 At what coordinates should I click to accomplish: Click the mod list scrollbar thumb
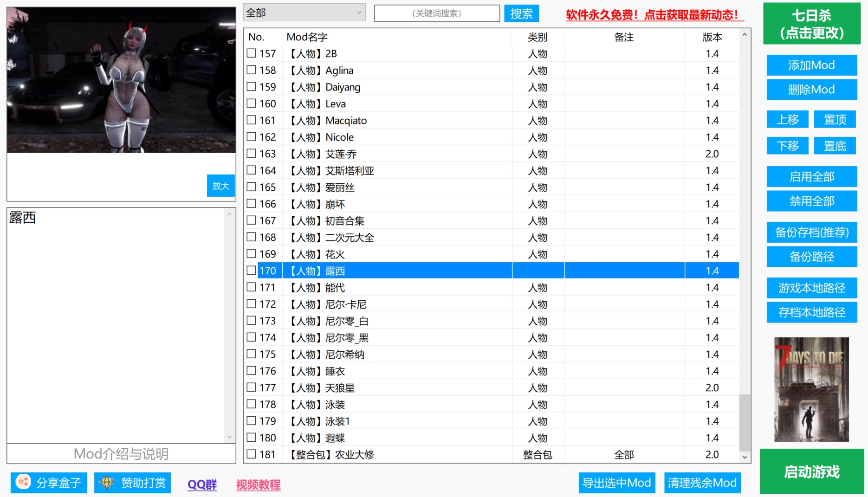click(x=745, y=422)
